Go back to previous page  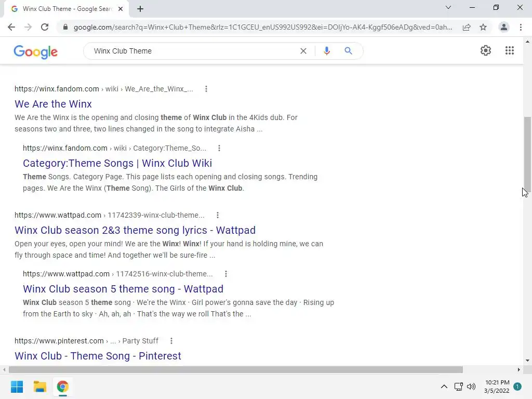click(x=11, y=27)
